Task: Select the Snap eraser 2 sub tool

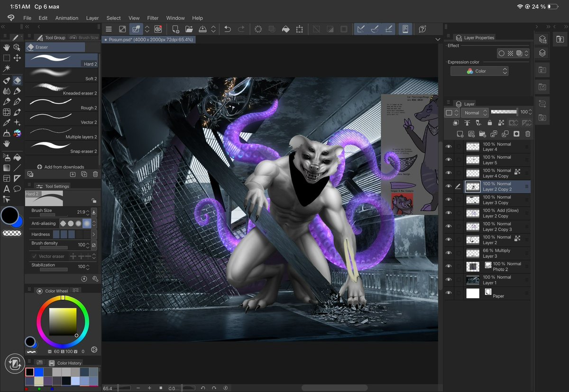Action: pos(62,147)
